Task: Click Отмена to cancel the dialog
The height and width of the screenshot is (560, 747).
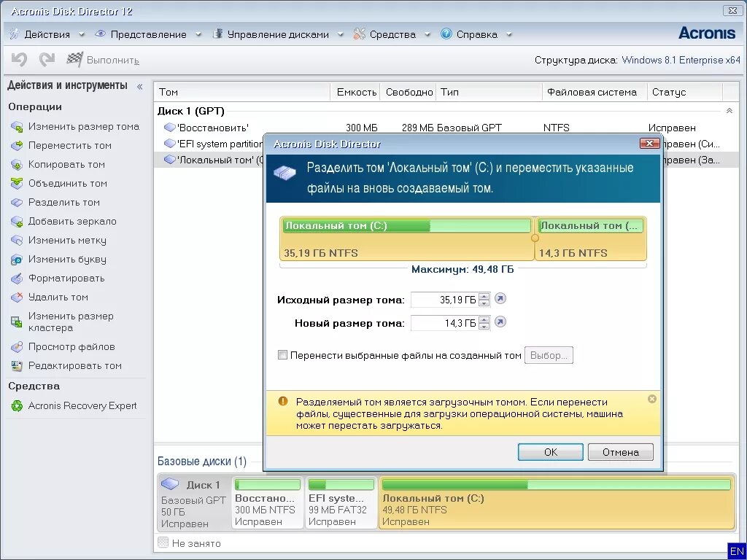Action: [620, 452]
